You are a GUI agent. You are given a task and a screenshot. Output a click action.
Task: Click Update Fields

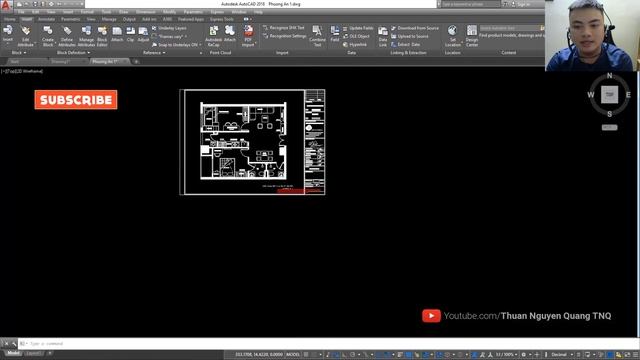pos(358,28)
